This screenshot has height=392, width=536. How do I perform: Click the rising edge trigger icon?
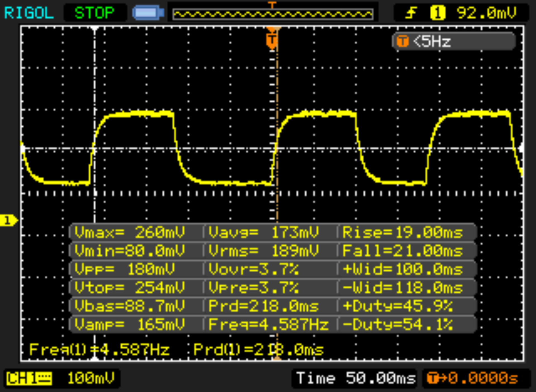(x=411, y=13)
